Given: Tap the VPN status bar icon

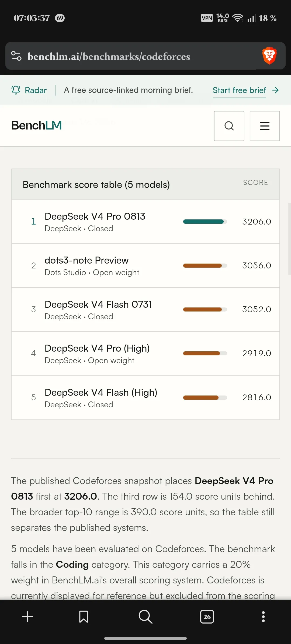Looking at the screenshot, I should (207, 18).
